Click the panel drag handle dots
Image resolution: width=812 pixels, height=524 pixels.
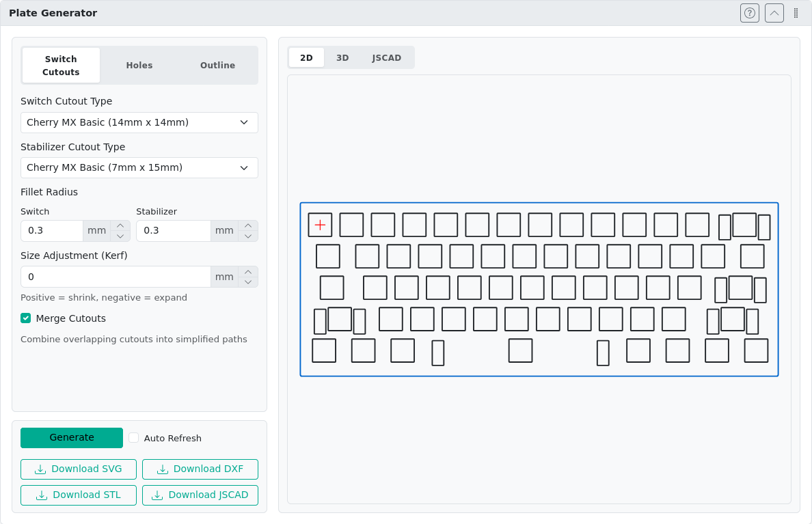[x=796, y=13]
